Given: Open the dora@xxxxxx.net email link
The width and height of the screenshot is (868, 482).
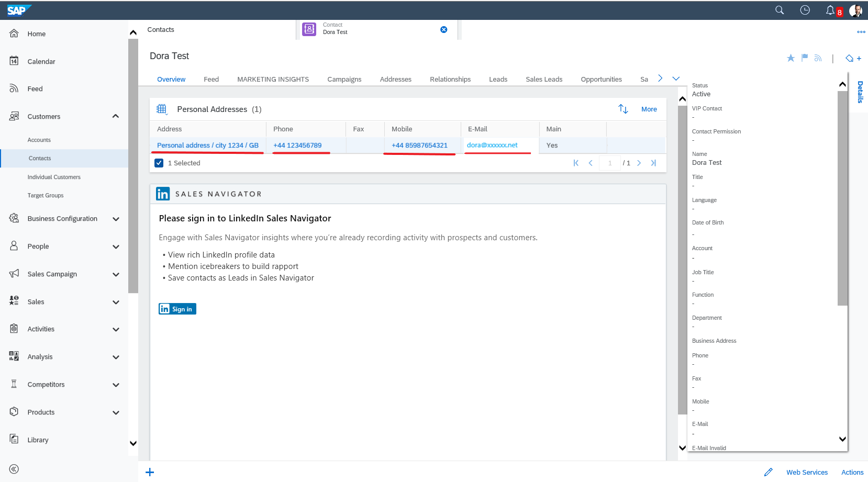Looking at the screenshot, I should tap(492, 145).
